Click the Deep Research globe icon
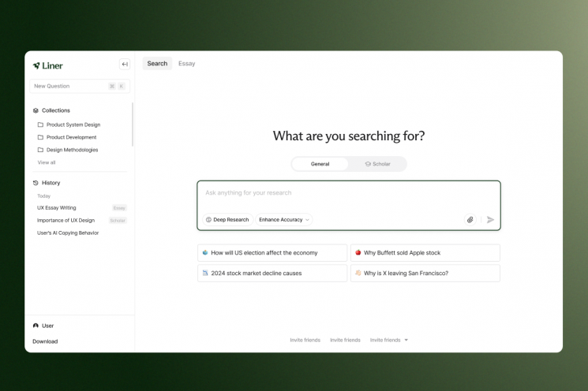 208,220
